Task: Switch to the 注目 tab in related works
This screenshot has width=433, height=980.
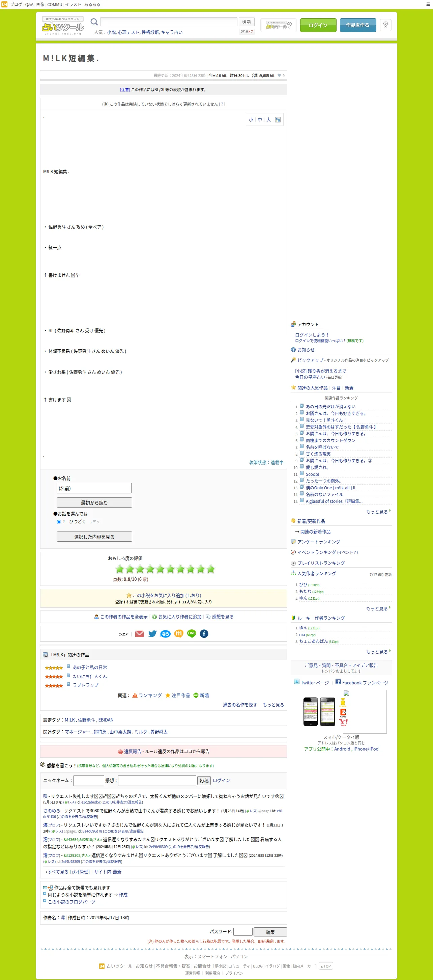Action: pyautogui.click(x=336, y=388)
